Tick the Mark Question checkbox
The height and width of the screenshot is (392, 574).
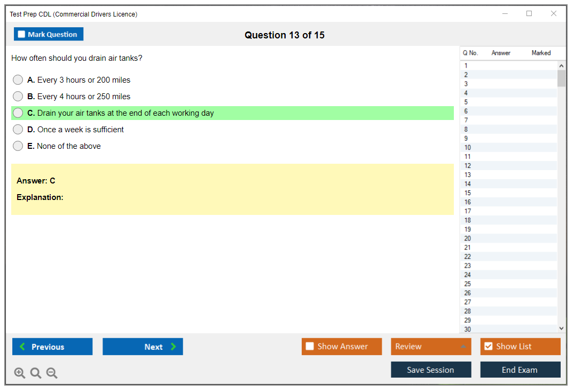tap(22, 34)
